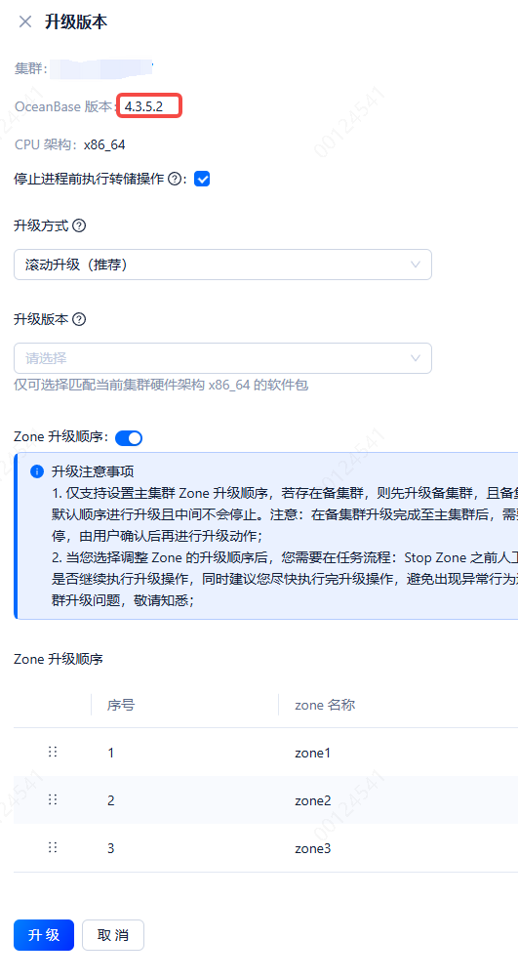
Task: Click info icon in 升级注意事项 notice
Action: coord(37,471)
